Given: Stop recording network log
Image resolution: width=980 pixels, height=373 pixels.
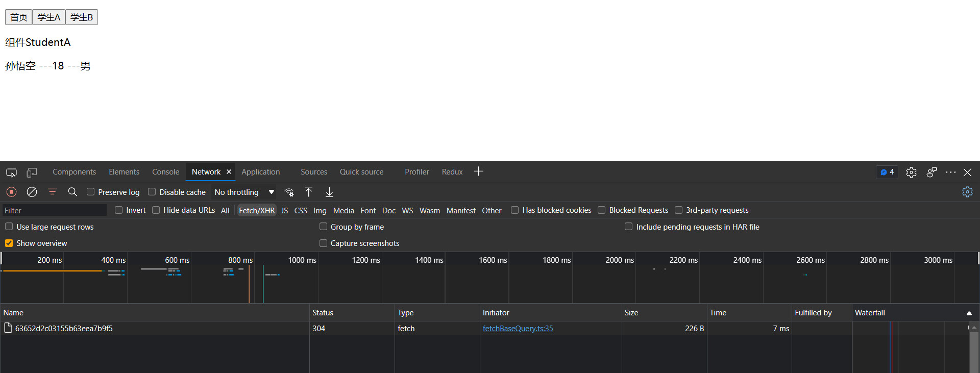Looking at the screenshot, I should pyautogui.click(x=11, y=192).
